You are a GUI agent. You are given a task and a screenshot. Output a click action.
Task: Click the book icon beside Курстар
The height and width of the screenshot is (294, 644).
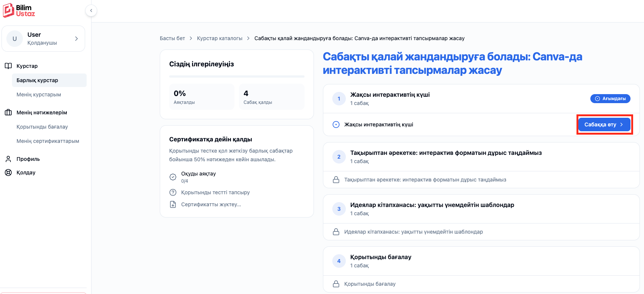(x=8, y=66)
